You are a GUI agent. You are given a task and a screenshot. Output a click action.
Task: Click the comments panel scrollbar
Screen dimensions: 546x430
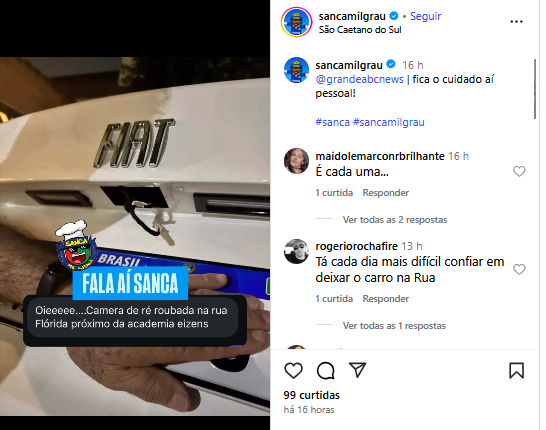[x=536, y=89]
